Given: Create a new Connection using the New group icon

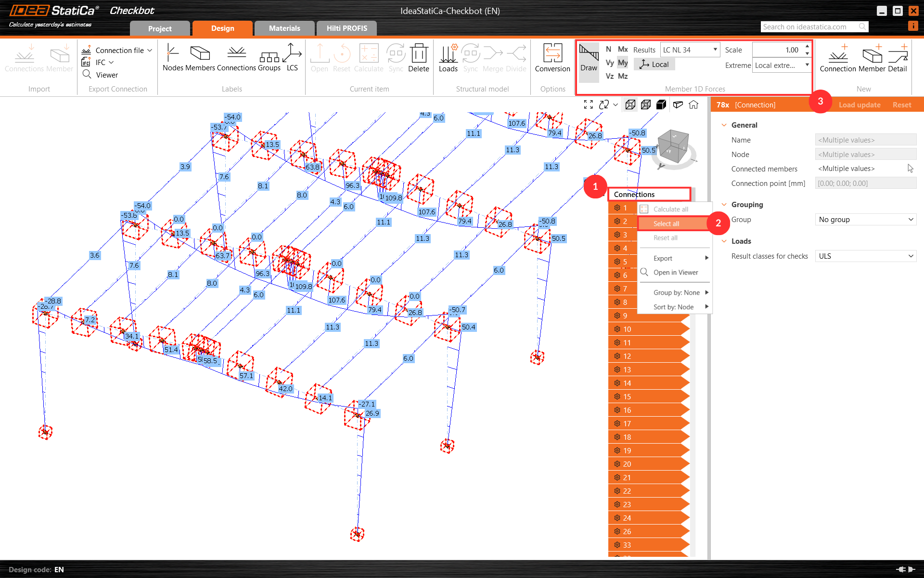Looking at the screenshot, I should click(x=837, y=57).
